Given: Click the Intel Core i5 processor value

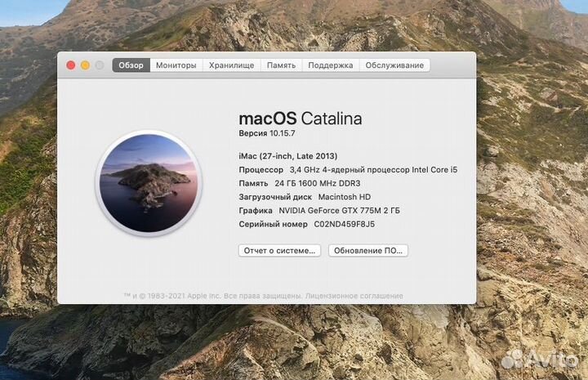Looking at the screenshot, I should pos(373,170).
